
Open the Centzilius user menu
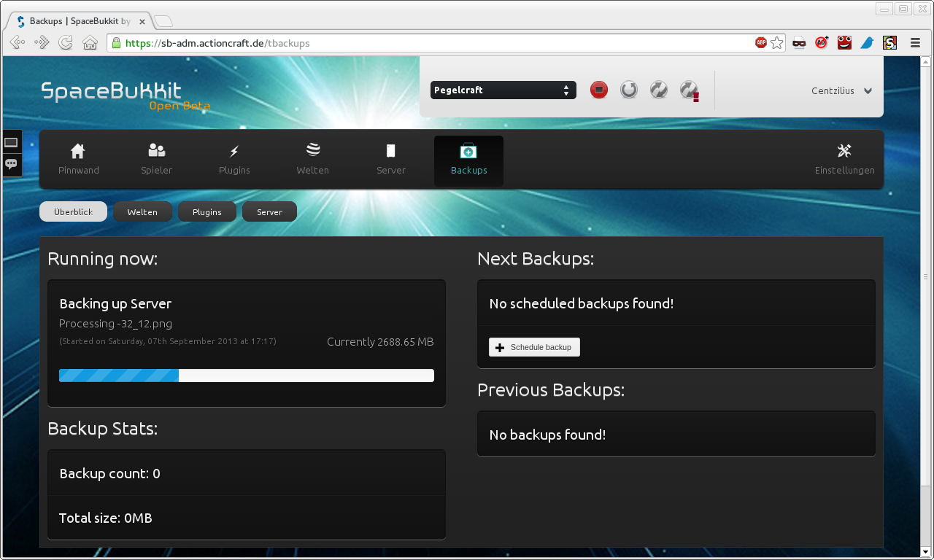[841, 91]
